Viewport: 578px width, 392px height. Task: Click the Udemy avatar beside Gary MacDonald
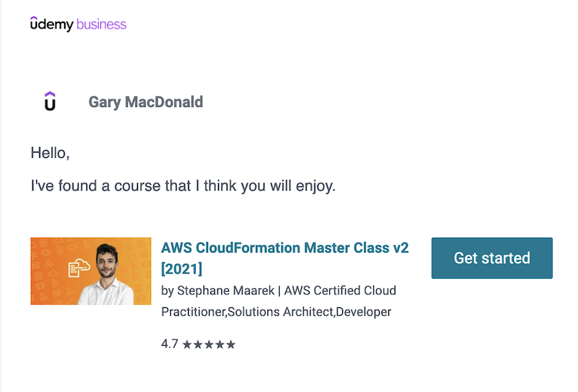[x=50, y=101]
